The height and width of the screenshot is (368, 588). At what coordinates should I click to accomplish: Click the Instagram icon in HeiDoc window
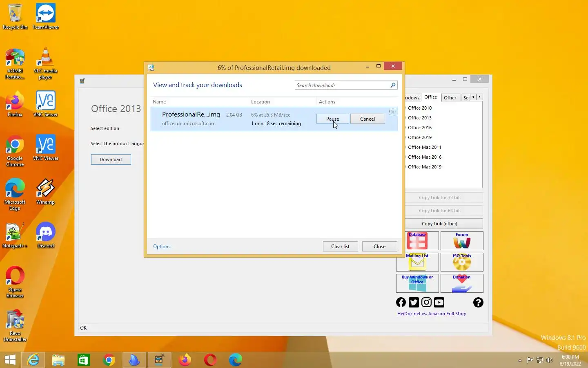426,302
